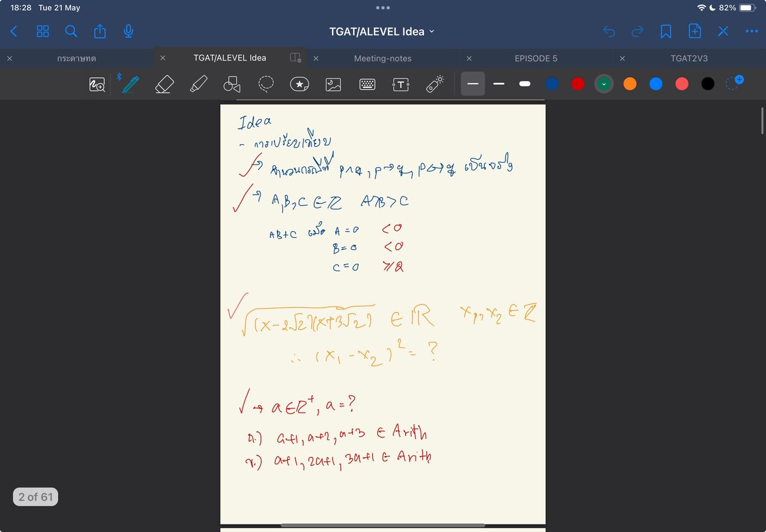Viewport: 766px width, 532px height.
Task: Bookmark the current page
Action: 666,31
